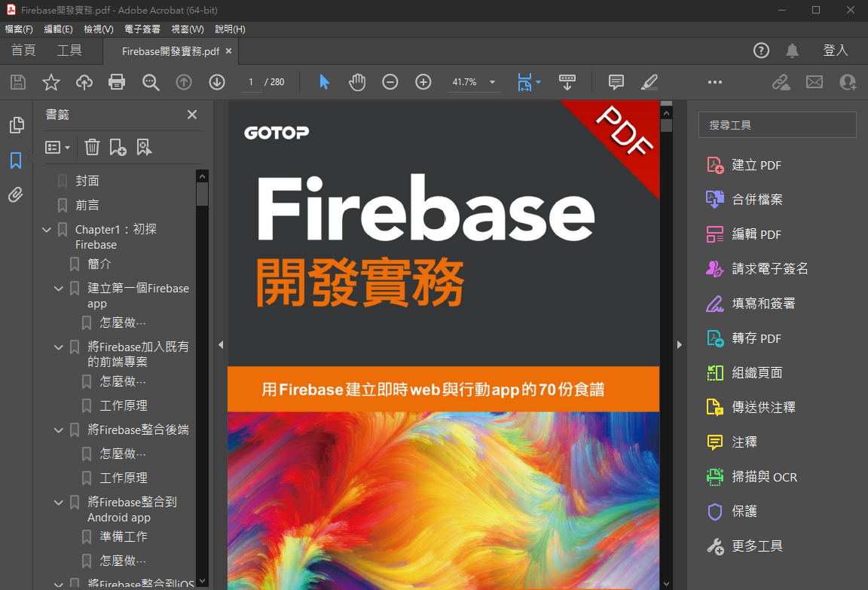Collapse the Chapter1 bookmark node
The height and width of the screenshot is (590, 868).
tap(47, 229)
